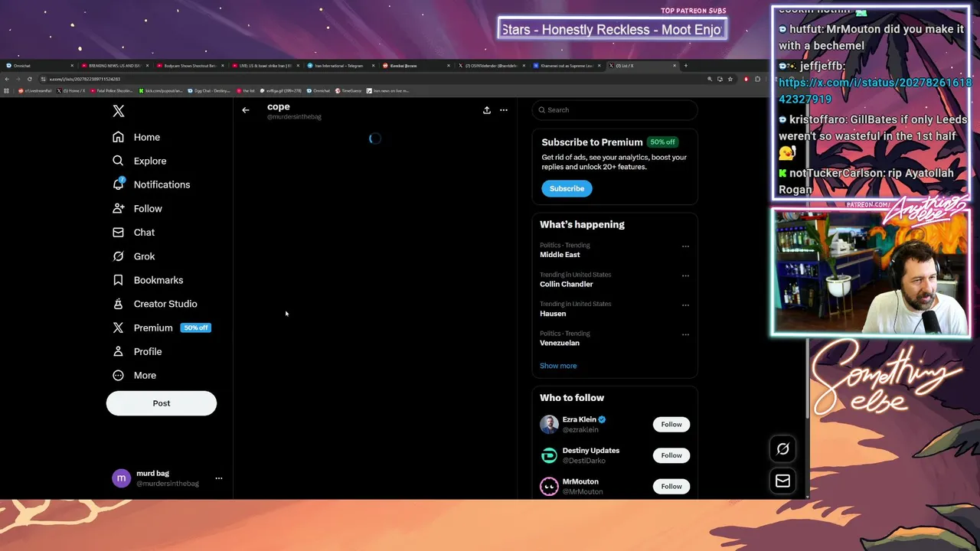Click the Subscribe button
Viewport: 980px width, 551px height.
[x=567, y=188]
